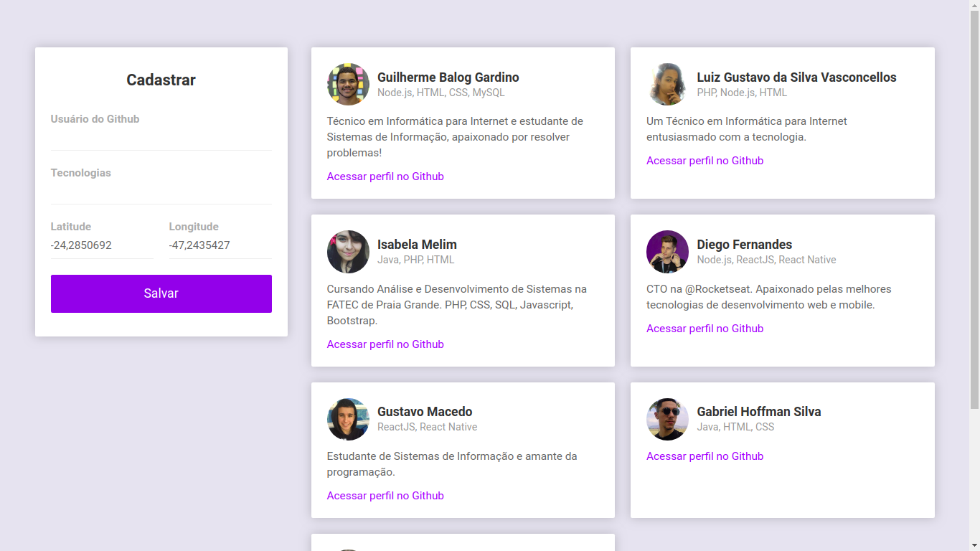Viewport: 980px width, 551px height.
Task: Open Gabriel Hoffman Silva's Github profile link
Action: [x=705, y=456]
